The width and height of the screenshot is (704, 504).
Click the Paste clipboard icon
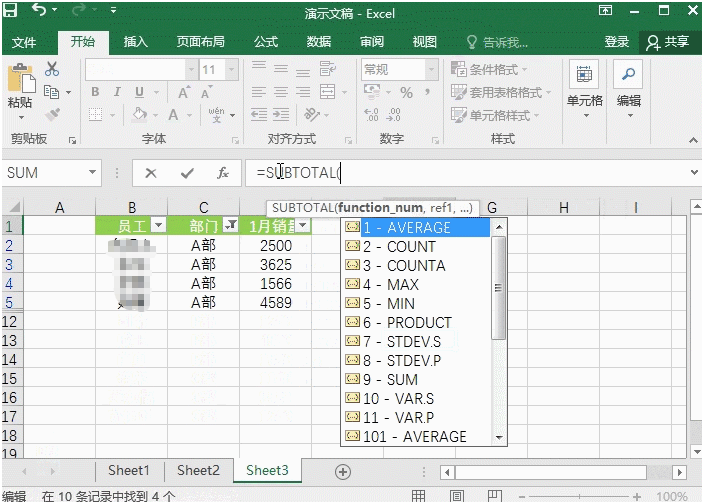pyautogui.click(x=21, y=79)
